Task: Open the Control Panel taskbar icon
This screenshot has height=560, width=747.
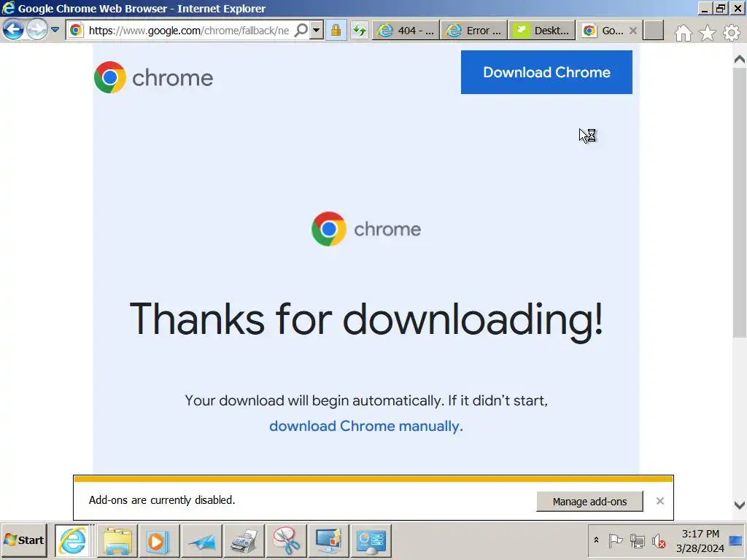Action: pyautogui.click(x=371, y=541)
